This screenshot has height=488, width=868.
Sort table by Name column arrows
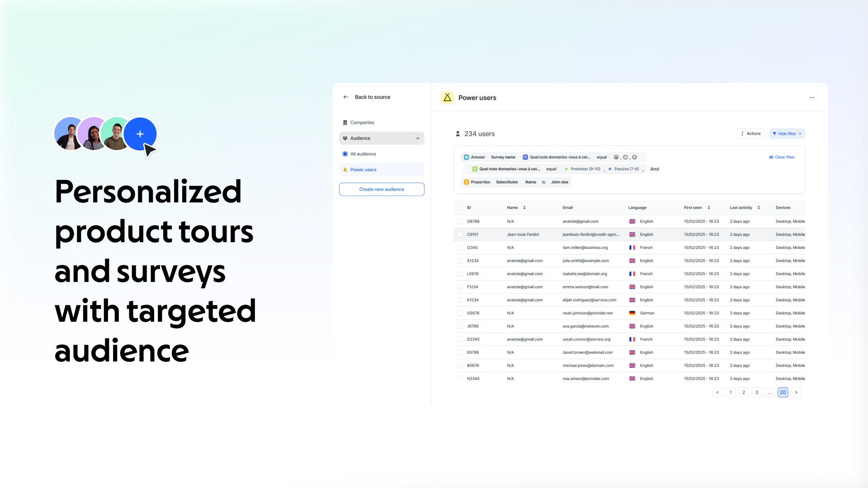[524, 208]
